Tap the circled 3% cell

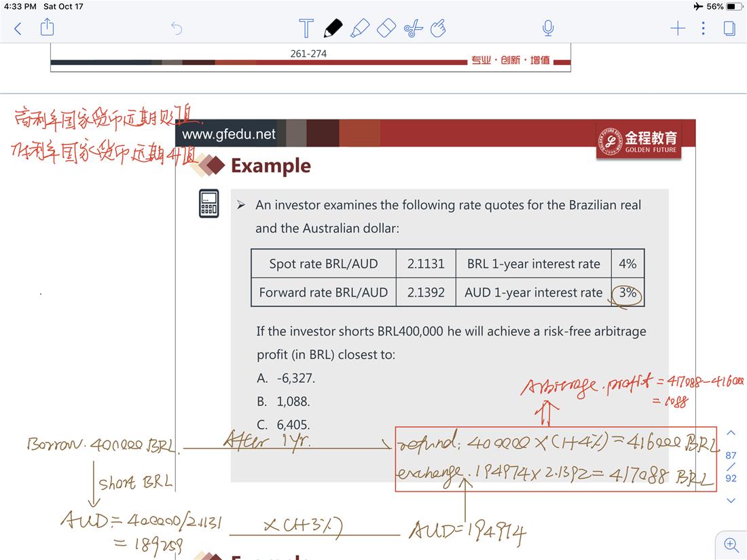[x=627, y=293]
